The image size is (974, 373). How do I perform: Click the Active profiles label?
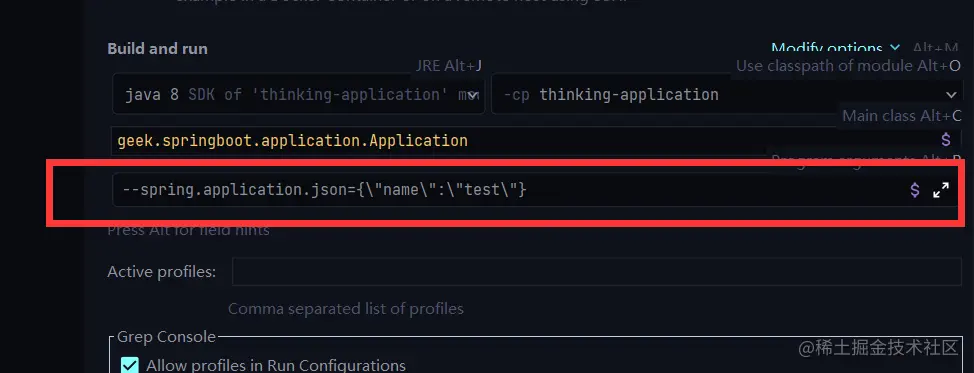pyautogui.click(x=162, y=272)
